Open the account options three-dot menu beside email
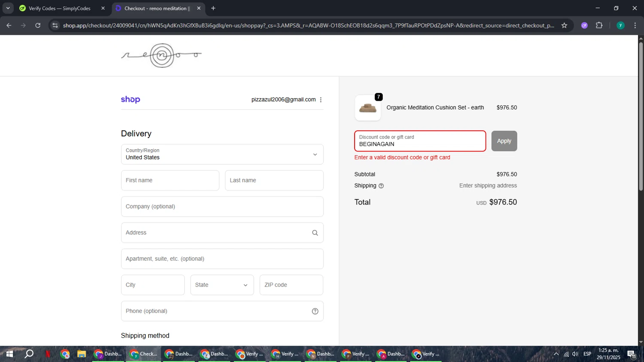This screenshot has width=644, height=362. coord(321,100)
